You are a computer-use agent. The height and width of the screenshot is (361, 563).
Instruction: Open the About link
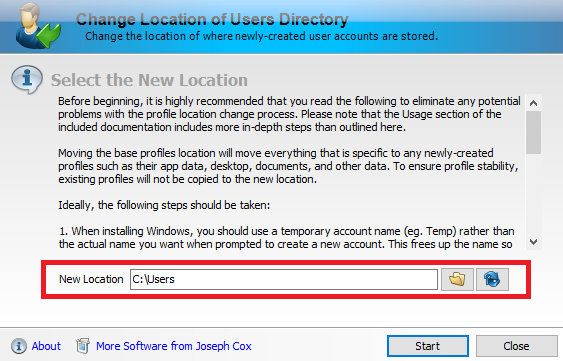tap(46, 346)
